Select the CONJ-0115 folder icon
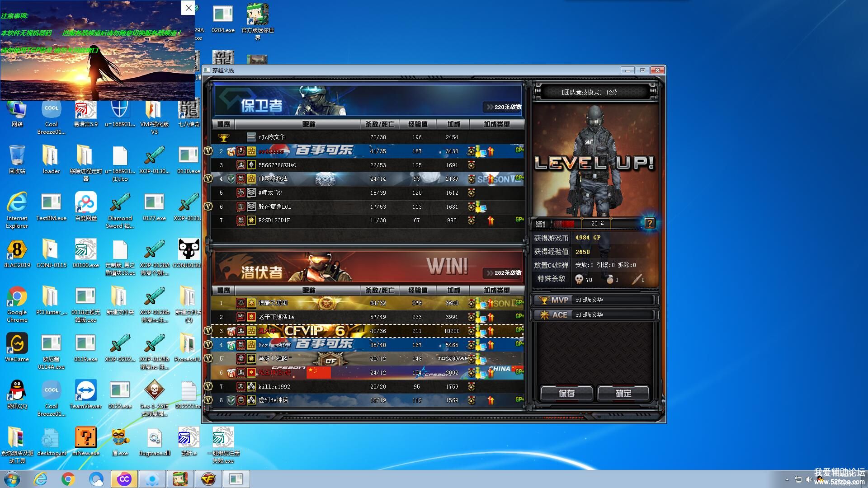This screenshot has height=488, width=868. (x=51, y=253)
